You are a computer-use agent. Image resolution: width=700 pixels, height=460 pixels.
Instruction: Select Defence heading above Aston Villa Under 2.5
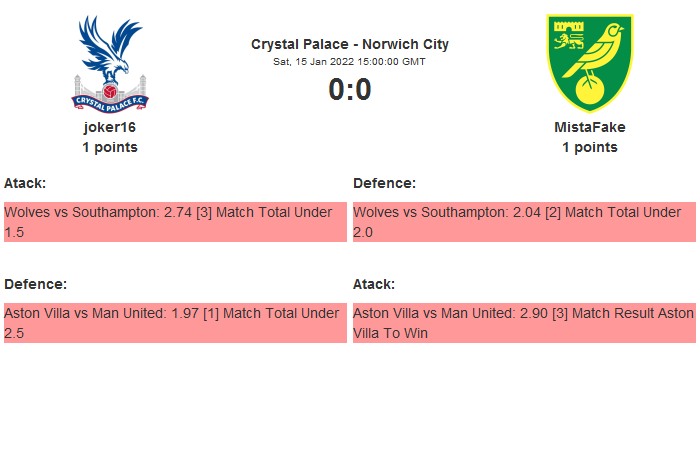click(x=35, y=284)
